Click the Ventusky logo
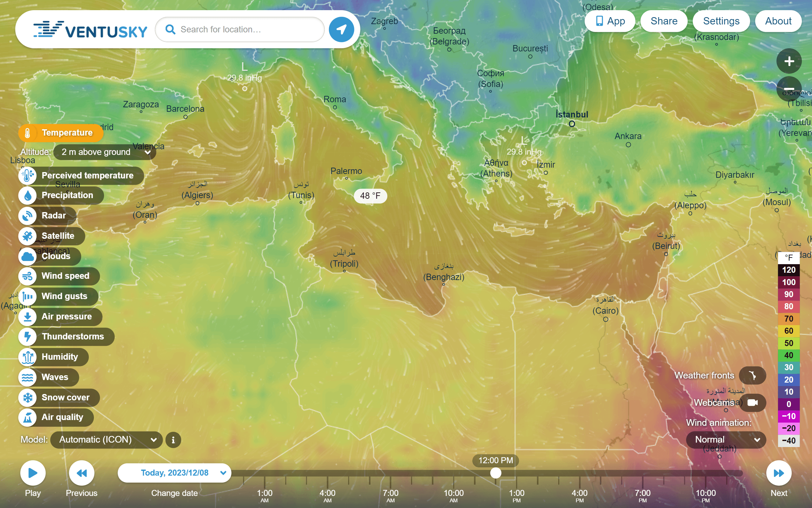812x508 pixels. tap(90, 30)
